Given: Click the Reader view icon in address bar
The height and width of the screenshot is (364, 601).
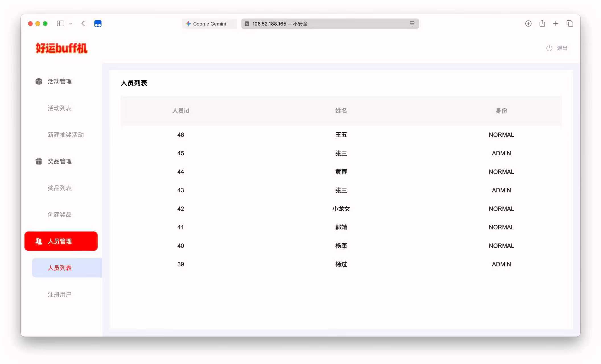Looking at the screenshot, I should (412, 24).
